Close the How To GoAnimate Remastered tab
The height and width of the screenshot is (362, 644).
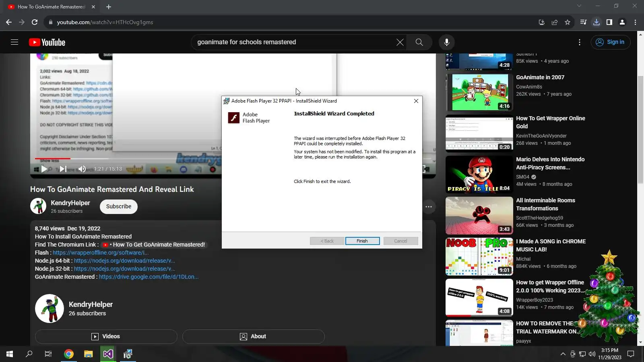pyautogui.click(x=93, y=7)
